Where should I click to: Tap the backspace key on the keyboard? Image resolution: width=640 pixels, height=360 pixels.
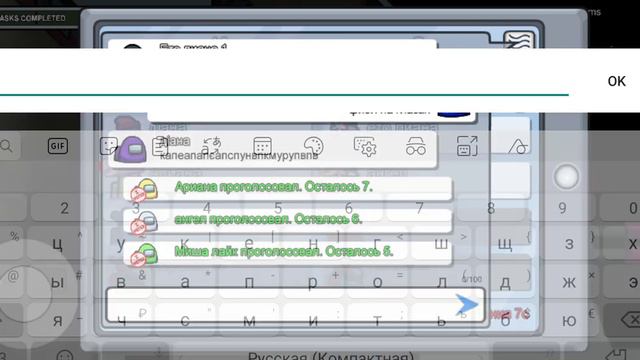(630, 319)
